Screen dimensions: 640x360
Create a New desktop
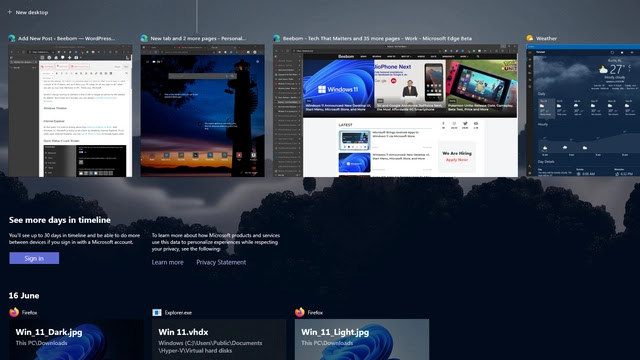[28, 12]
